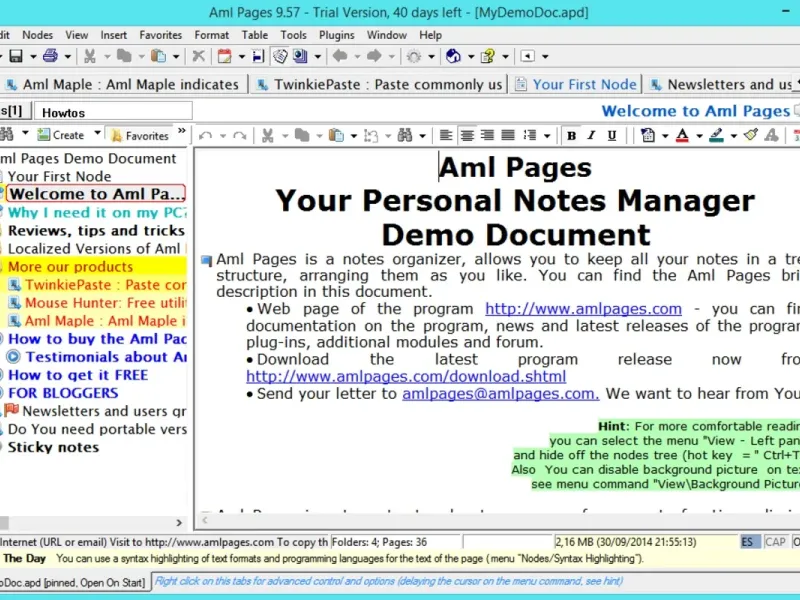This screenshot has height=600, width=800.
Task: Open the dropdown arrow next to Create button
Action: (97, 135)
